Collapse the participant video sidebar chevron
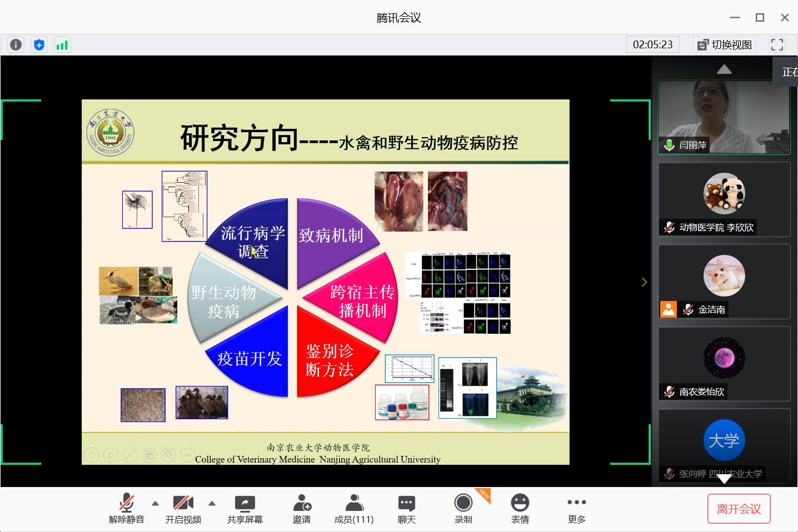This screenshot has width=798, height=532. 644,282
